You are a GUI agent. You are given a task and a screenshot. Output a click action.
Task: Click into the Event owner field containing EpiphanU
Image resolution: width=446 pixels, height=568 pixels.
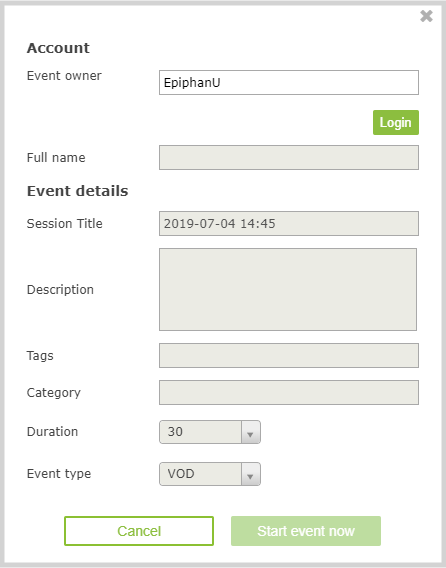coord(289,83)
